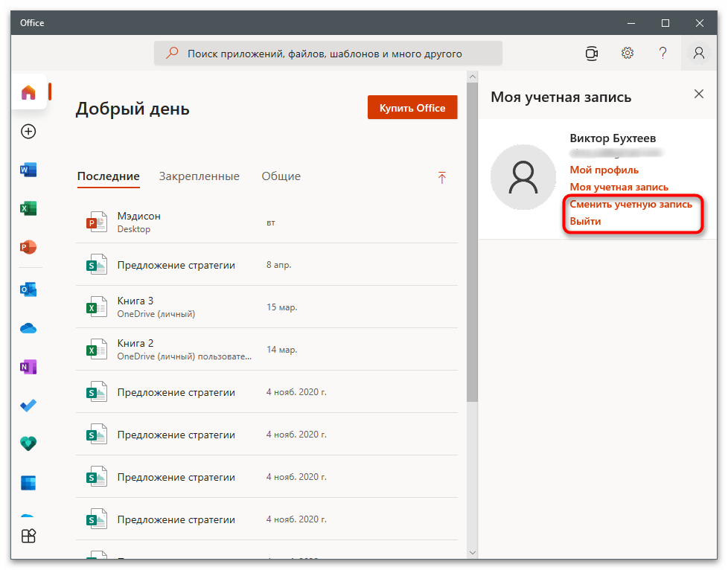Open the blue Calendar app icon

coord(28,483)
